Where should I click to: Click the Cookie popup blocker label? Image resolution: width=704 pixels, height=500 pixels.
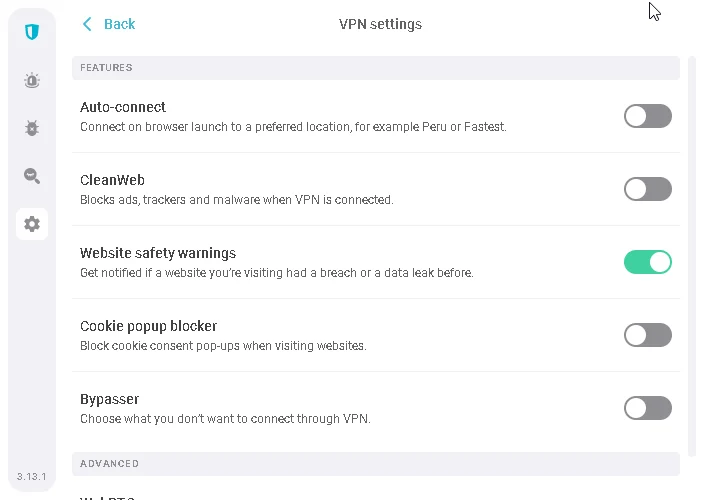(148, 326)
